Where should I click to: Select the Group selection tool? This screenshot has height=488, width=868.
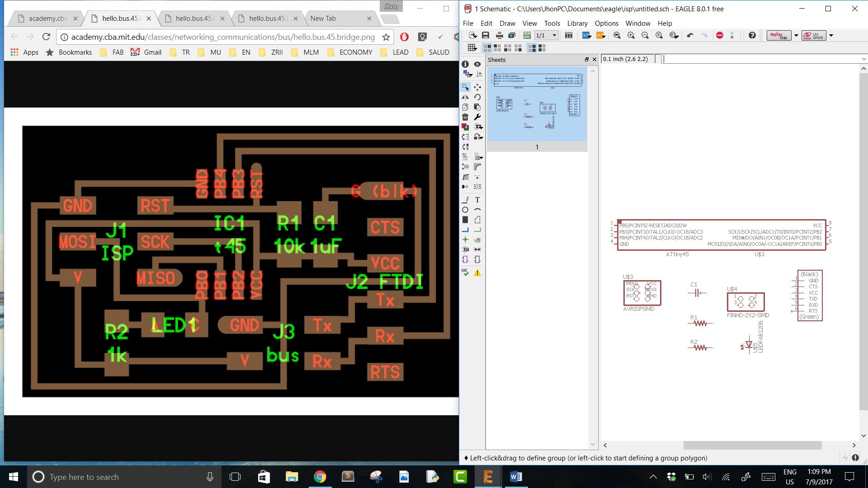pos(465,87)
